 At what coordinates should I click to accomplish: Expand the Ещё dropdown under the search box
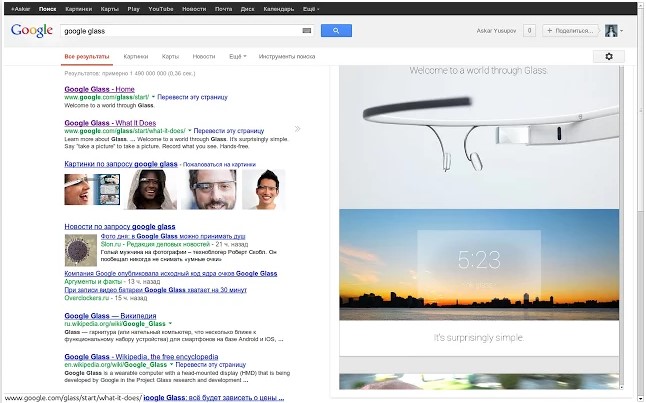(x=238, y=57)
